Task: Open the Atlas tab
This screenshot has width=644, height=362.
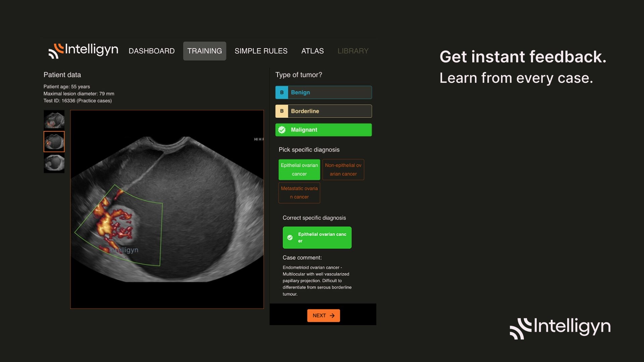Action: pyautogui.click(x=312, y=51)
